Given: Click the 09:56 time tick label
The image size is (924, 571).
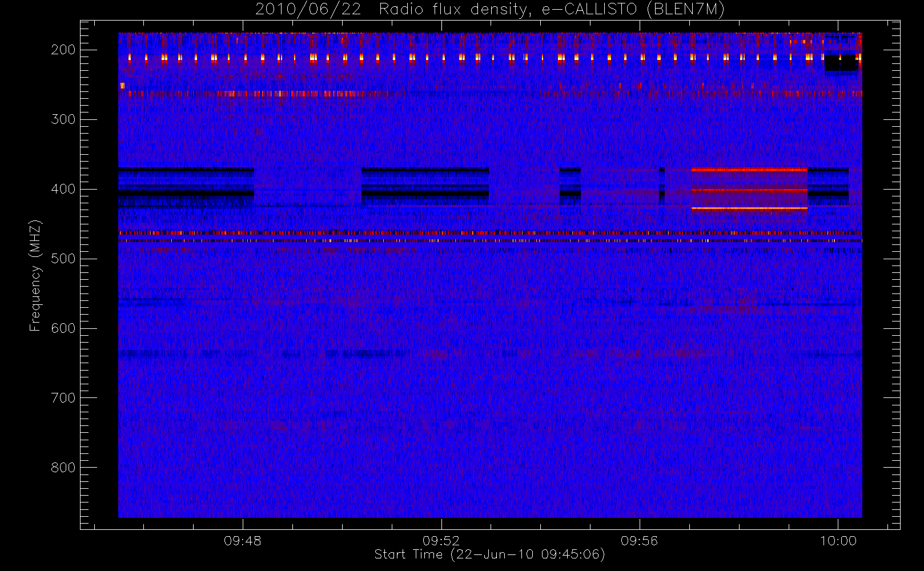Looking at the screenshot, I should (640, 541).
